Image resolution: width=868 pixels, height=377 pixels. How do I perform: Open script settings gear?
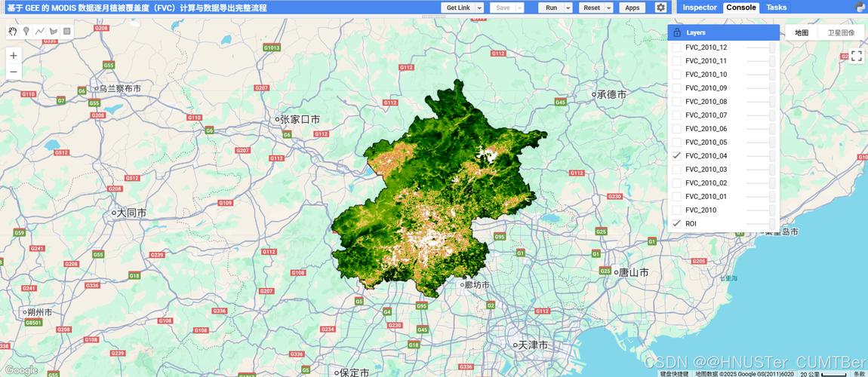coord(660,8)
